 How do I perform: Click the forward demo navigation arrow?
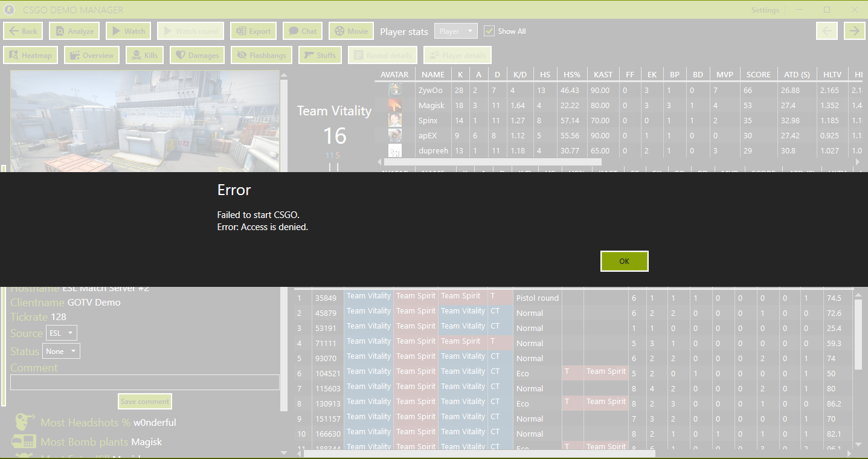point(854,30)
